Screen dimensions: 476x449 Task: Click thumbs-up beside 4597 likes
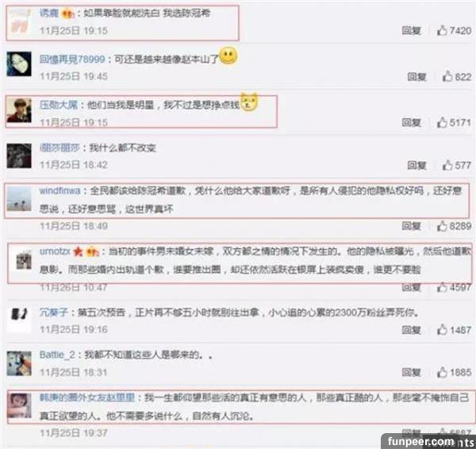pyautogui.click(x=442, y=287)
